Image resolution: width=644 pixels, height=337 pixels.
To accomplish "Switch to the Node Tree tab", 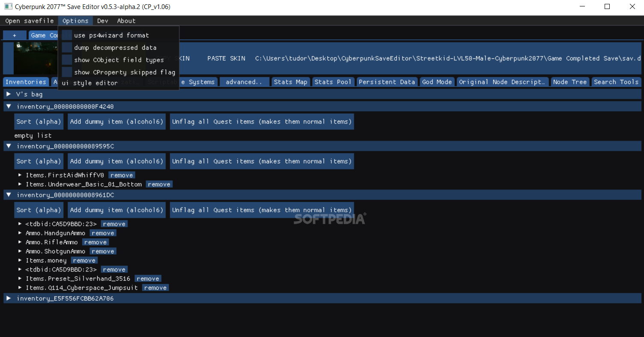I will (x=570, y=82).
